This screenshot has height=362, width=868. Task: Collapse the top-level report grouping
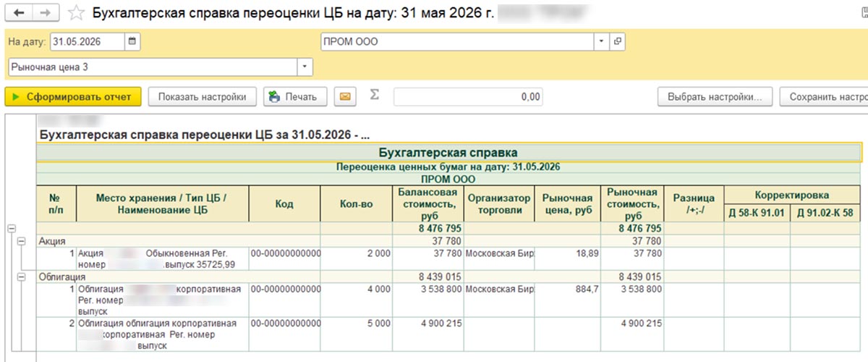[x=10, y=228]
